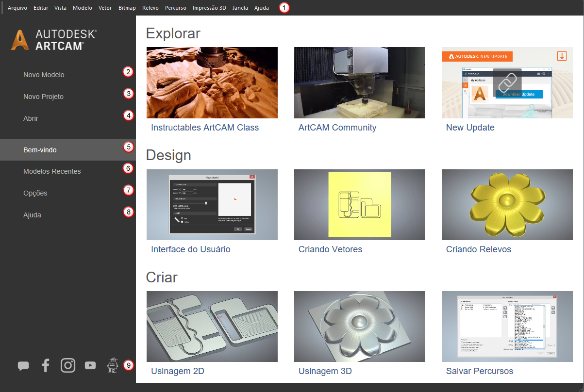Open the YouTube icon in sidebar
The height and width of the screenshot is (392, 584).
coord(90,365)
